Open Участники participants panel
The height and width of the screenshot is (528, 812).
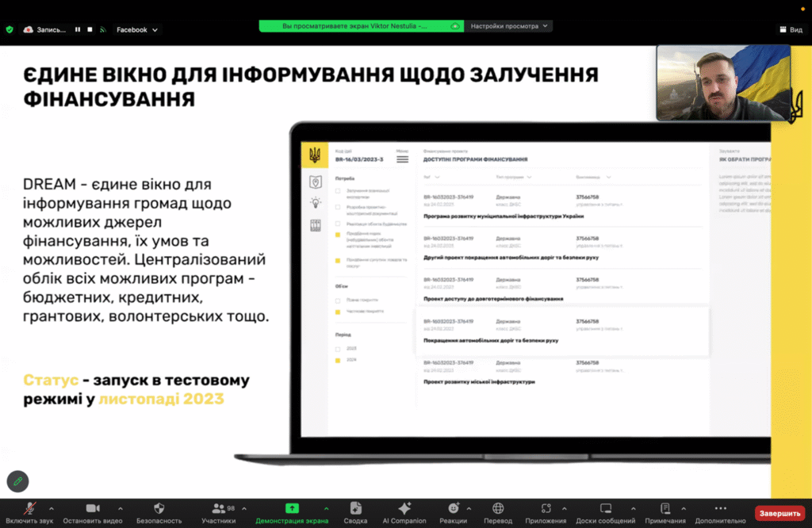(x=219, y=512)
